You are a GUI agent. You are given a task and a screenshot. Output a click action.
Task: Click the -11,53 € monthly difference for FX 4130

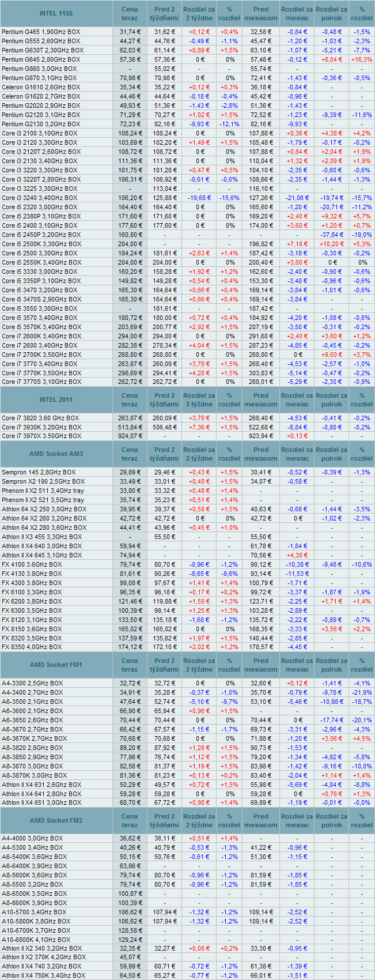[x=297, y=574]
